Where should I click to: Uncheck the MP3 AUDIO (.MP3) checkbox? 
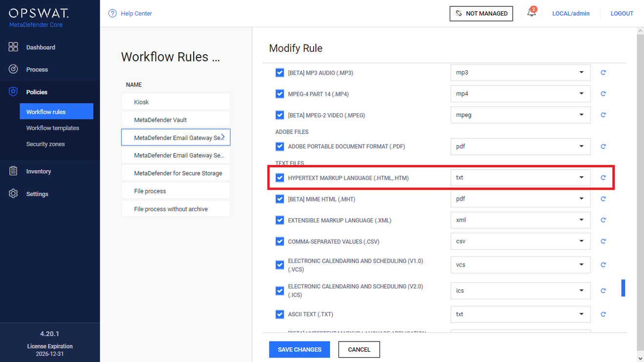click(x=280, y=73)
